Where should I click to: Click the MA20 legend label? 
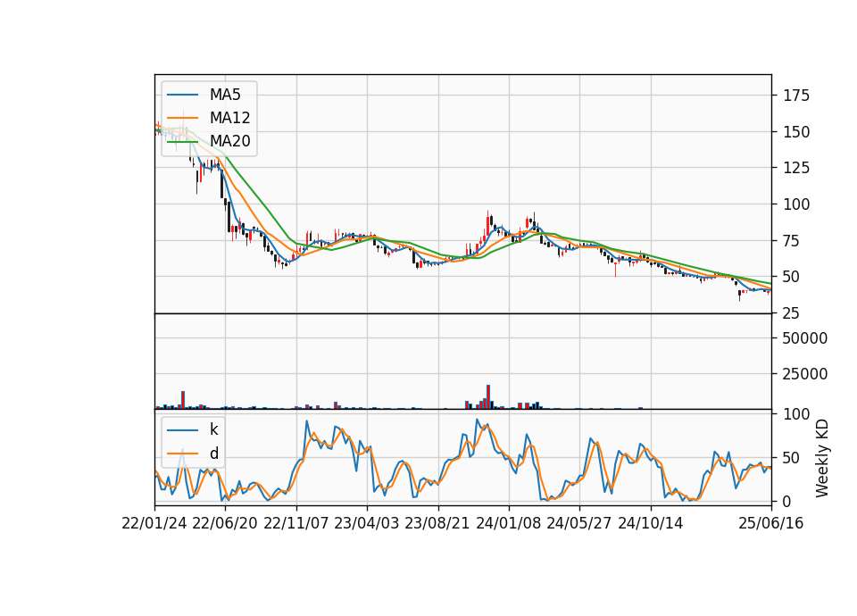(x=229, y=141)
